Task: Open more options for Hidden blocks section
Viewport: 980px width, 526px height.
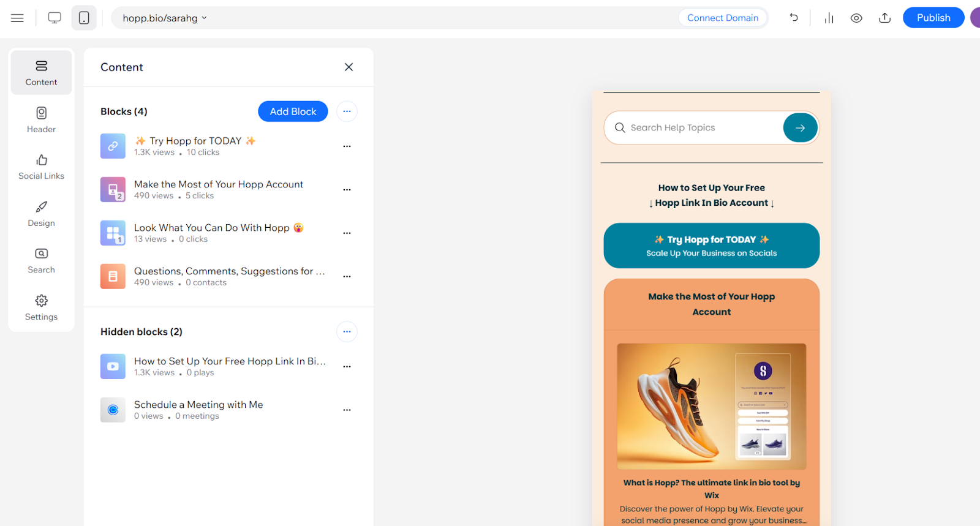Action: (347, 331)
